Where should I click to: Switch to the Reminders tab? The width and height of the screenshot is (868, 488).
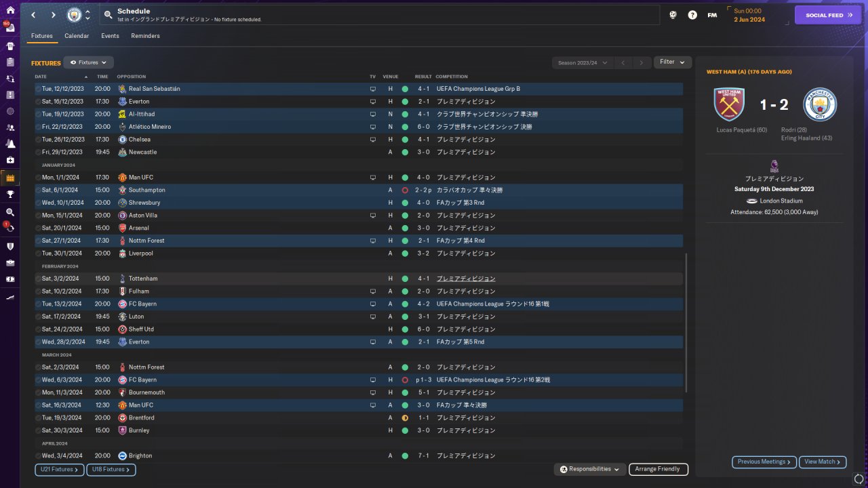point(145,36)
